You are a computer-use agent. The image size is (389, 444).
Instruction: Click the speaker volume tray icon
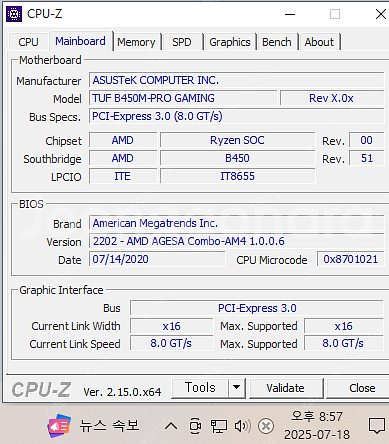pyautogui.click(x=242, y=426)
